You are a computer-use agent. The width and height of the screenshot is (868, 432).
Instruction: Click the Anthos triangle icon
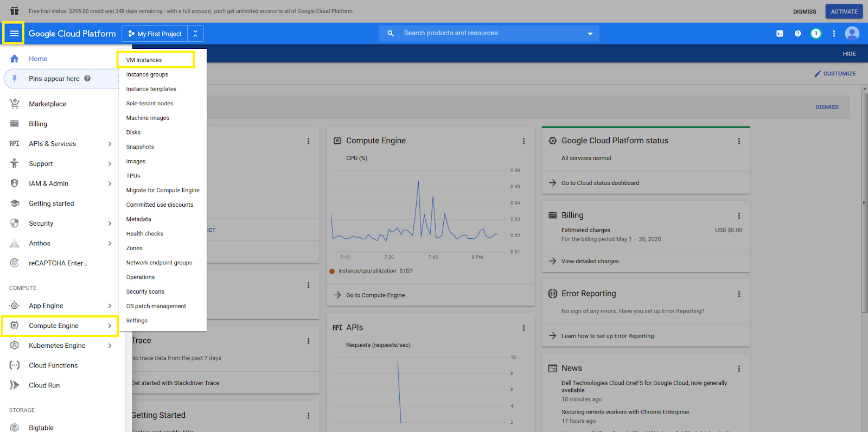tap(15, 243)
